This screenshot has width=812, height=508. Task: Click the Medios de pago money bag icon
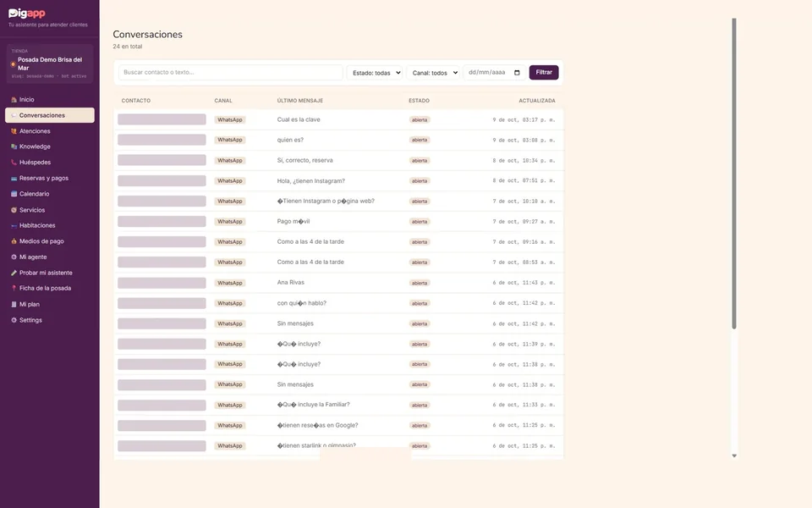pos(14,241)
